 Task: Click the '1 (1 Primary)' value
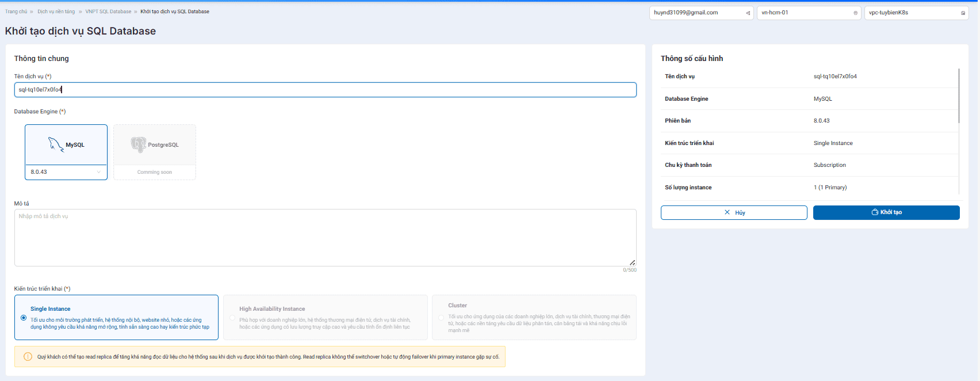point(830,188)
